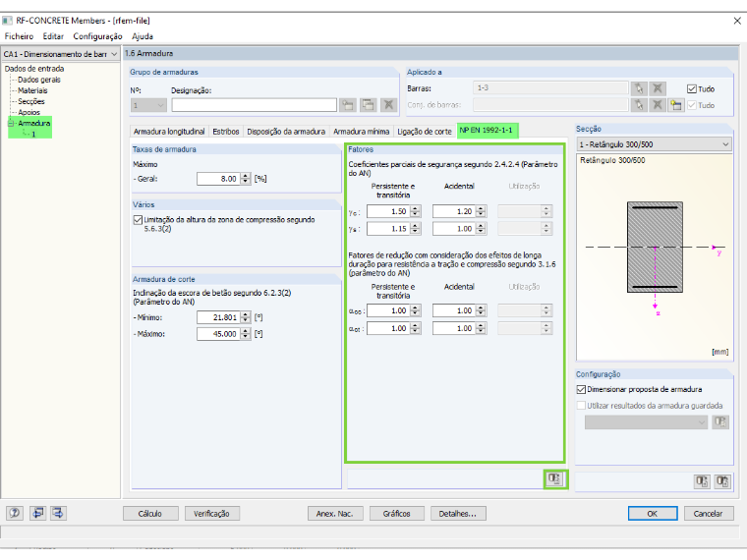Toggle Tudo checkbox for Conj. de barras
747x560 pixels.
tap(692, 105)
